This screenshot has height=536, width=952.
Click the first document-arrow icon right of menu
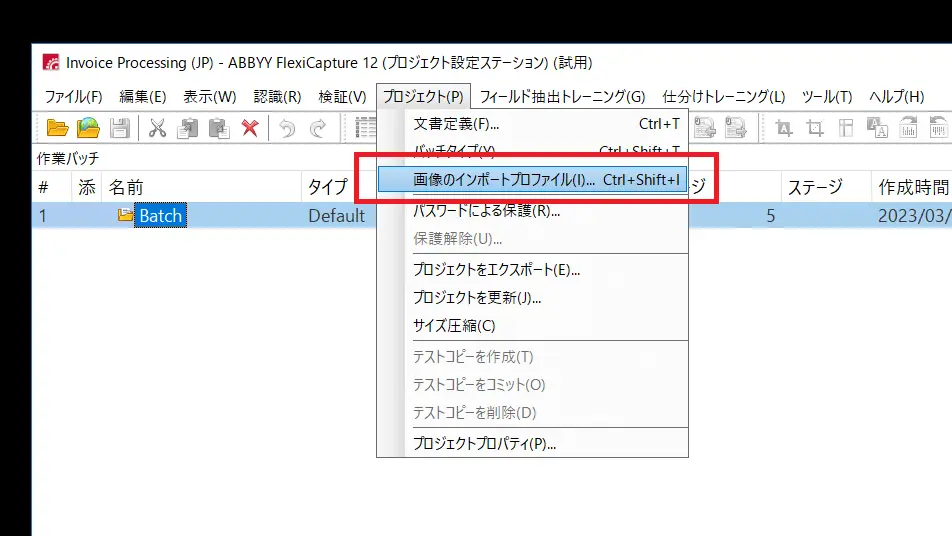[704, 128]
